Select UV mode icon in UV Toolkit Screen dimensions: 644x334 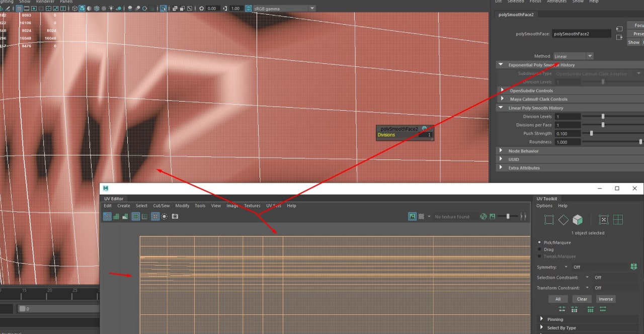pos(603,220)
